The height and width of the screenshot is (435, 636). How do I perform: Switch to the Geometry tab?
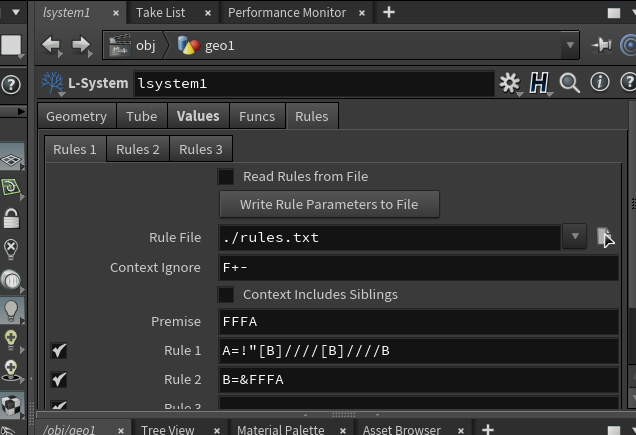click(x=77, y=116)
